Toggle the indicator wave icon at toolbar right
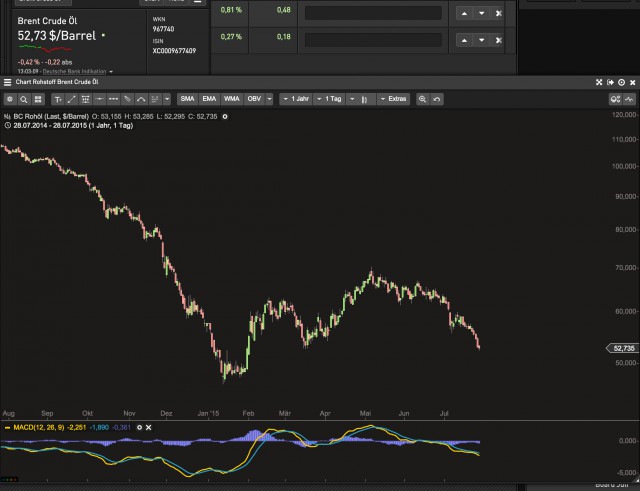Image resolution: width=640 pixels, height=491 pixels. (x=629, y=99)
